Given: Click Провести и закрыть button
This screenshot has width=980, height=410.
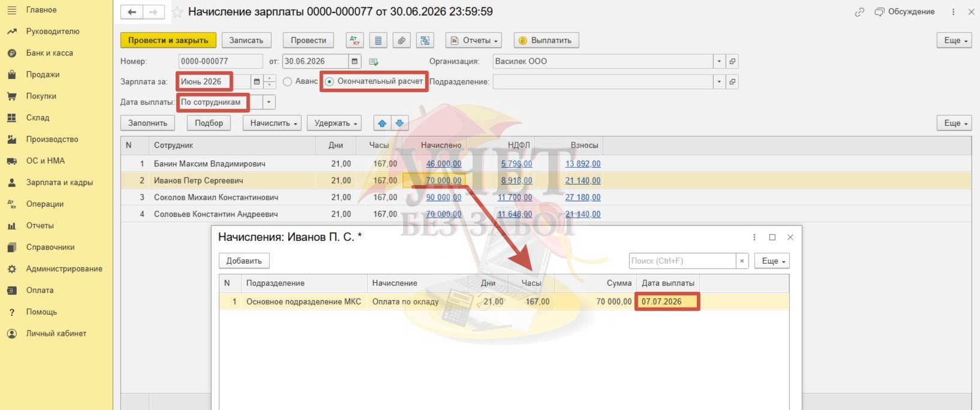Looking at the screenshot, I should (x=168, y=41).
